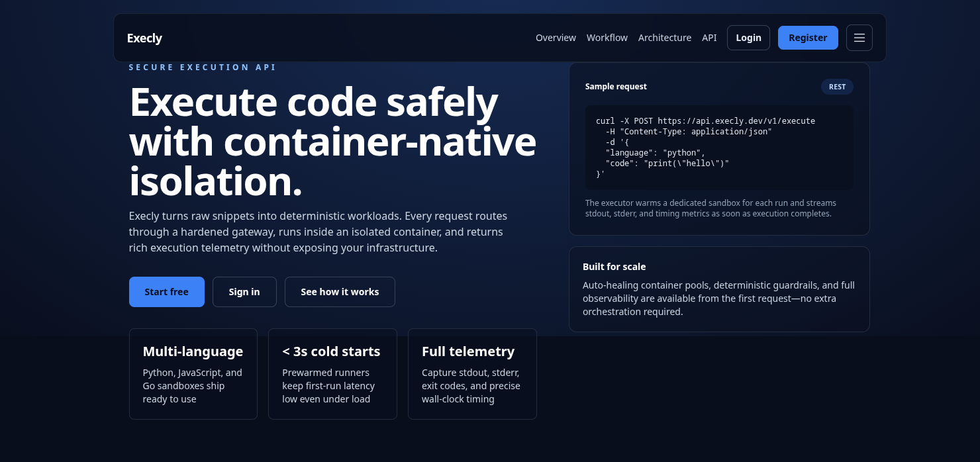Click the Full telemetry feature card
This screenshot has height=462, width=980.
click(x=472, y=374)
